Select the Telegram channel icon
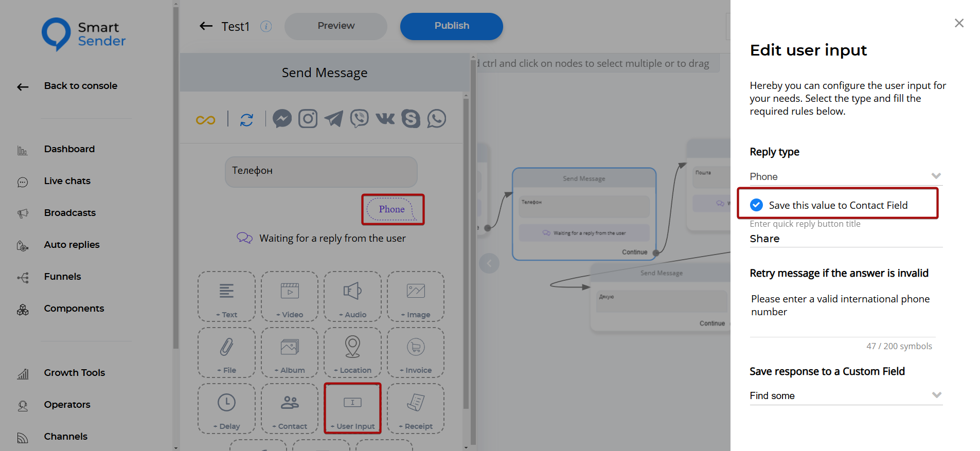The width and height of the screenshot is (980, 451). click(x=334, y=119)
